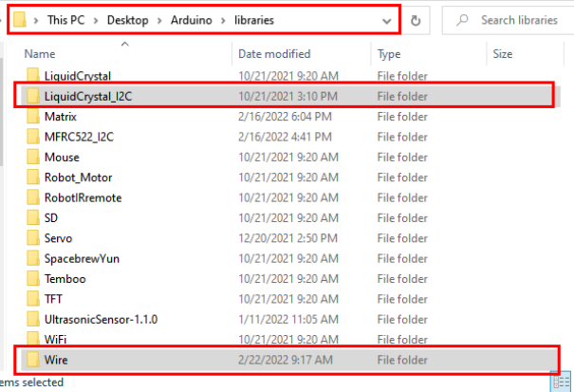Screen dimensions: 574x392
Task: Click the file list vertical scrollbar
Action: 2,110
